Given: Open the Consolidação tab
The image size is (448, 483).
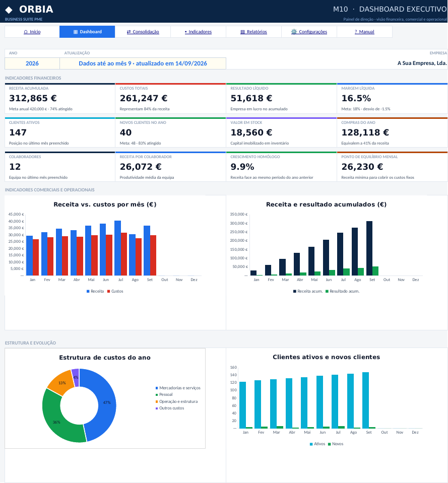Looking at the screenshot, I should [143, 32].
